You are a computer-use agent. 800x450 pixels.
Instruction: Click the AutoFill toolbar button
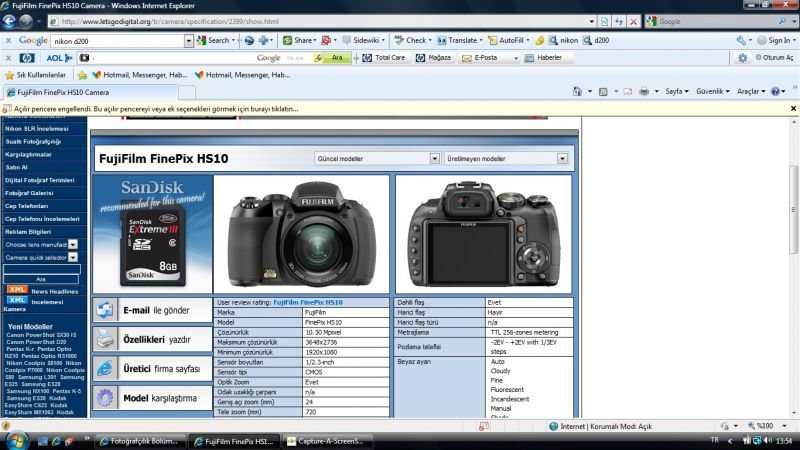[x=508, y=40]
